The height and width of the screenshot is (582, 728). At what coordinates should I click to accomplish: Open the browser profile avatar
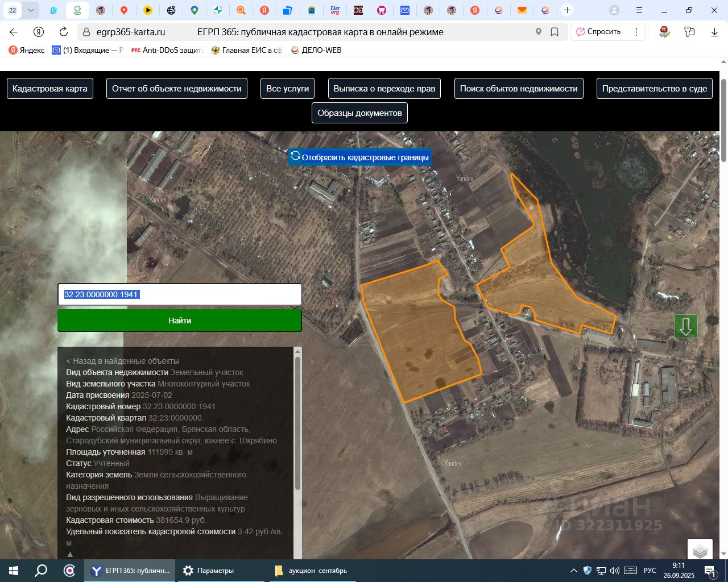coord(614,10)
